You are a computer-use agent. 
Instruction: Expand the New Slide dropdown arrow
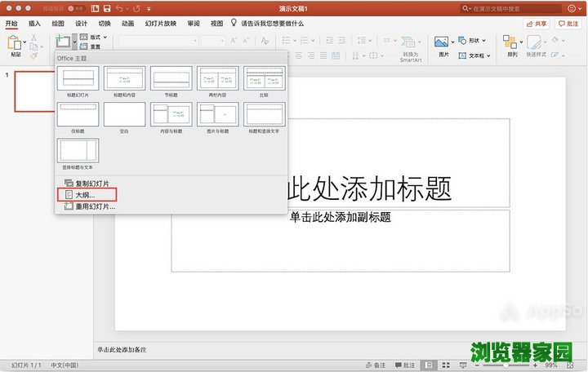[74, 40]
